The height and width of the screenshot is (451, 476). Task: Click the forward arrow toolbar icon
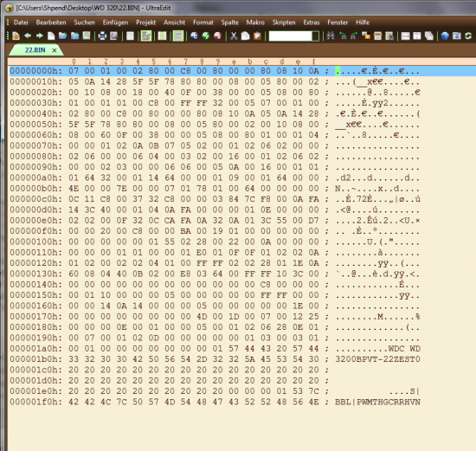pos(40,35)
